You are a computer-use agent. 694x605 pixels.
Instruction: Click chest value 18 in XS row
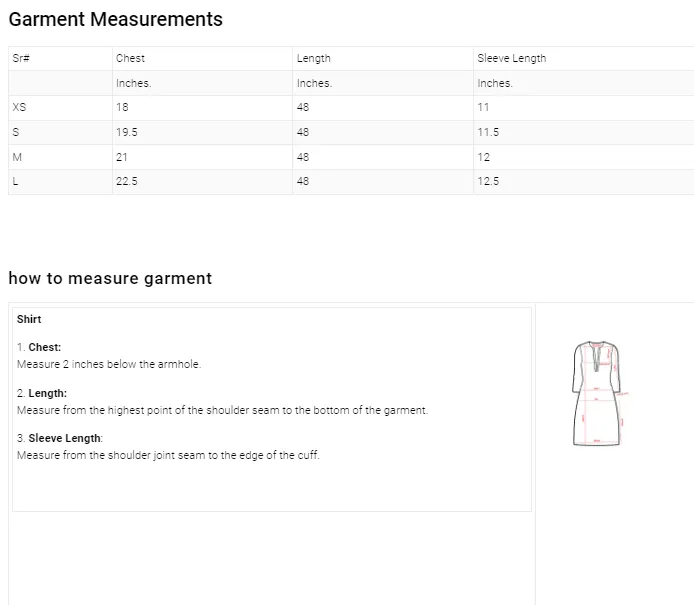click(122, 107)
